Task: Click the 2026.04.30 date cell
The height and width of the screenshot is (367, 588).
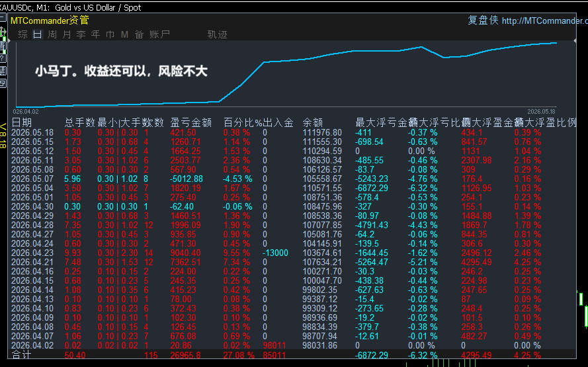Action: [32, 206]
